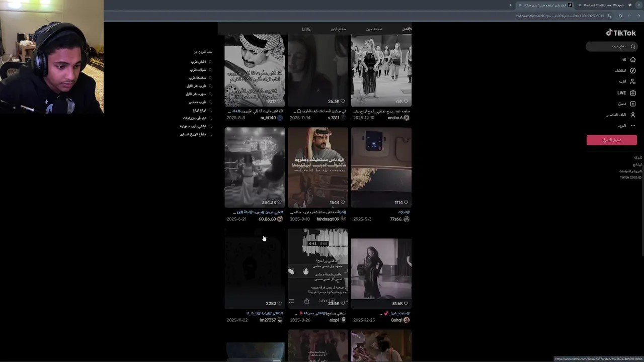Click search icon beside شيلات طرب suggestion
This screenshot has width=644, height=362.
coord(210,70)
